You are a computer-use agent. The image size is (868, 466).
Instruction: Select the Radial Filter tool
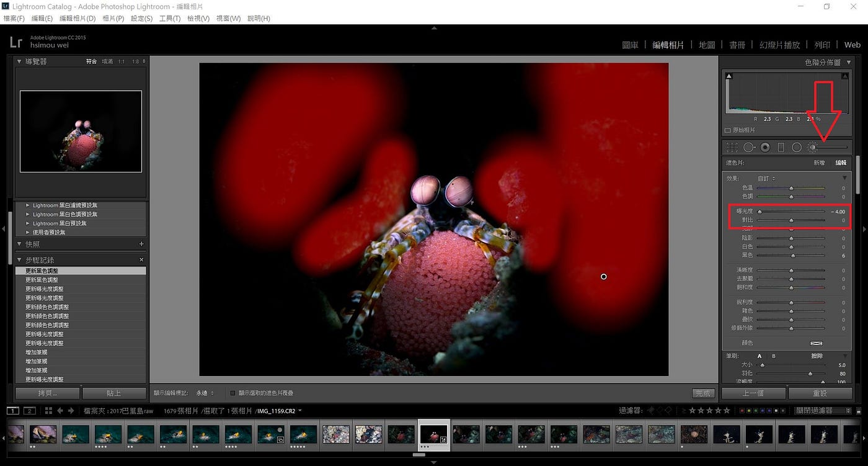tap(797, 147)
